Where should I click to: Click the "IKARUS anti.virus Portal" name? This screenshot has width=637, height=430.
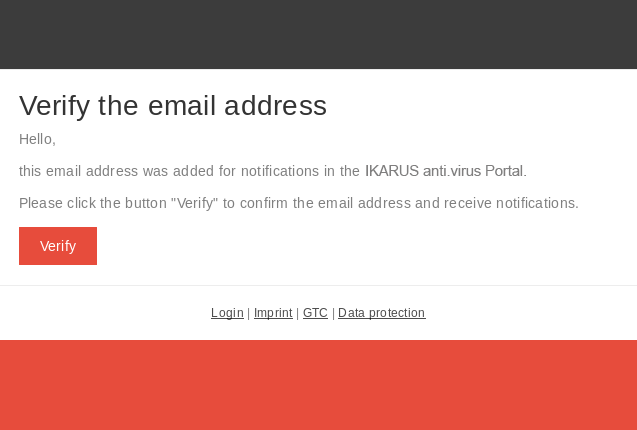coord(443,171)
